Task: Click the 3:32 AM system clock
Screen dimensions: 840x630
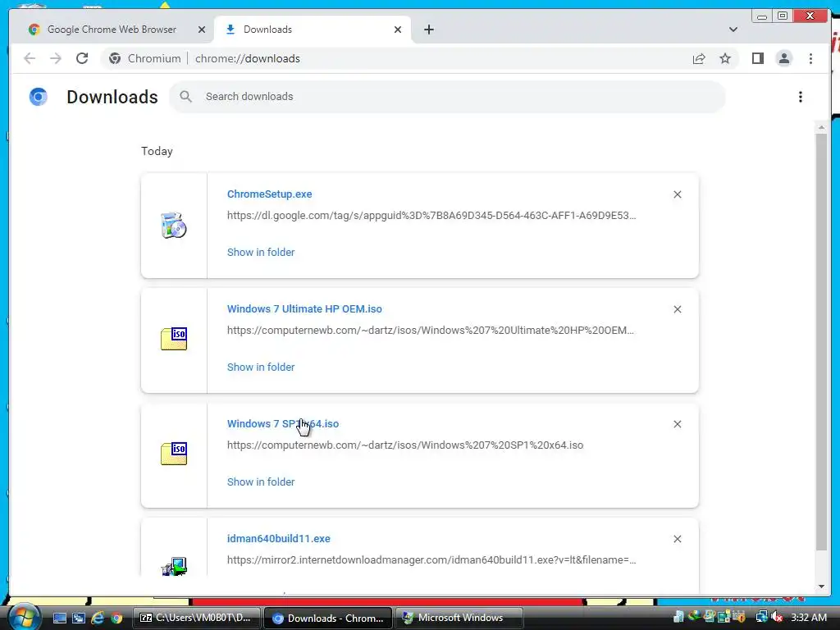Action: coord(808,617)
